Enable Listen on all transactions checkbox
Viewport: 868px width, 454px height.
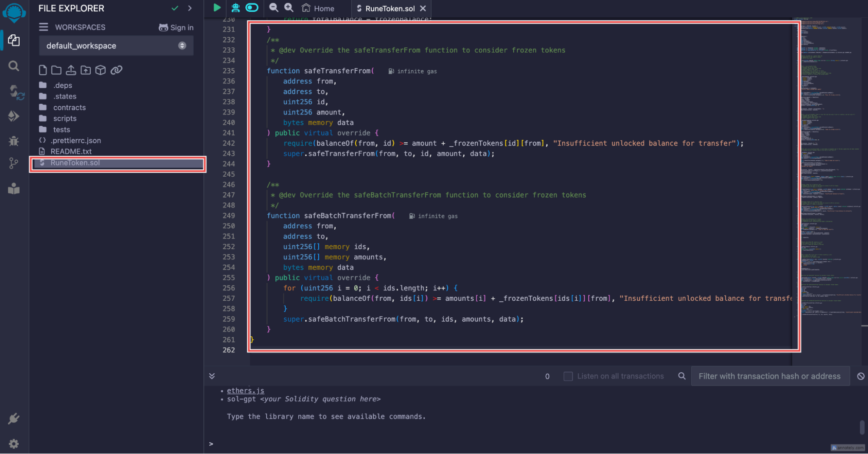click(568, 376)
